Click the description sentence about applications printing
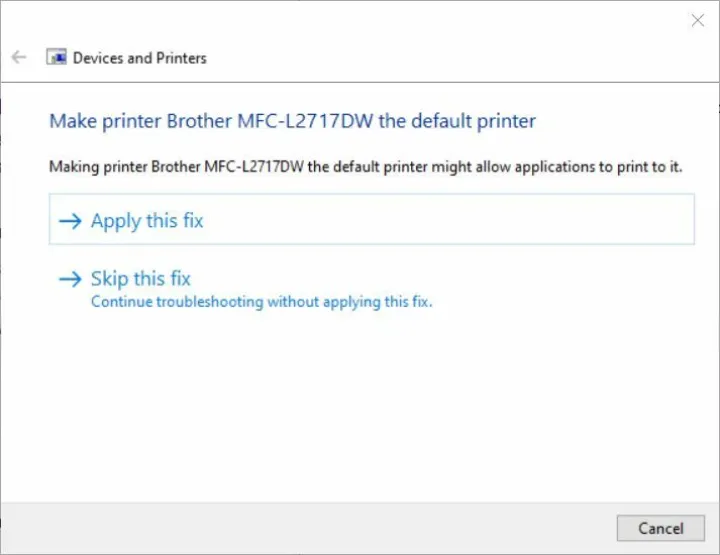Screen dimensions: 720x555 tap(365, 166)
